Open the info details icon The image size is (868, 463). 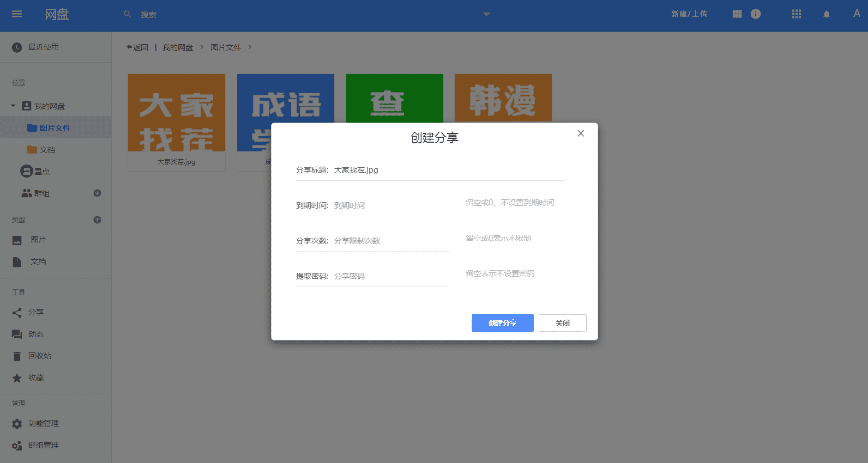(x=755, y=14)
